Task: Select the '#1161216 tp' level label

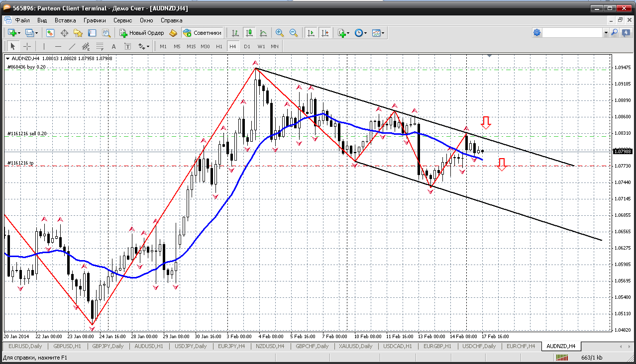Action: point(20,163)
